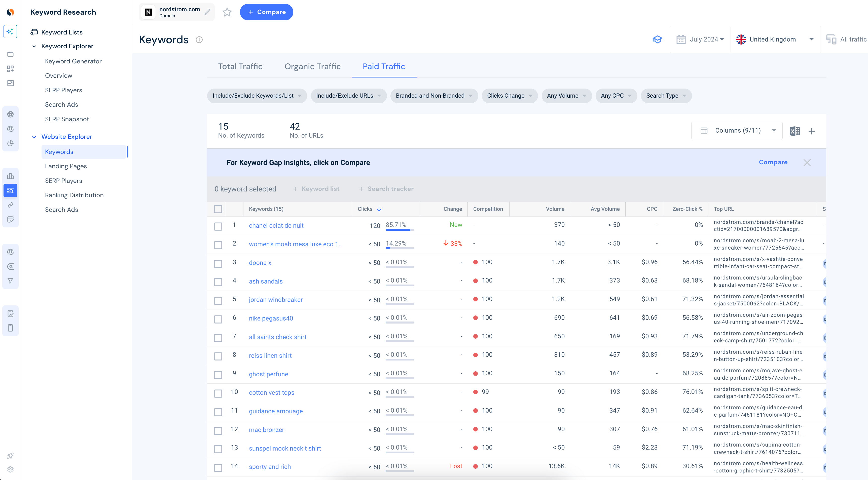
Task: Select the pie chart icon in sidebar
Action: [10, 143]
